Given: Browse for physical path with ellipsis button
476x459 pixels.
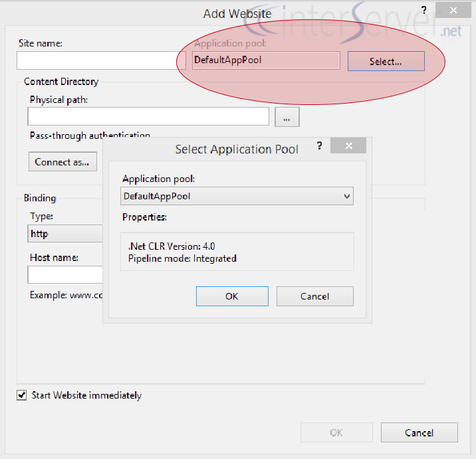Looking at the screenshot, I should [287, 117].
